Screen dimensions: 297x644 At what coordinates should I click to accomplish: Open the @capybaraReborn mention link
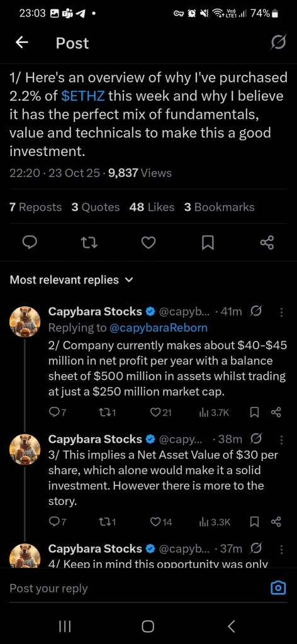tap(158, 327)
